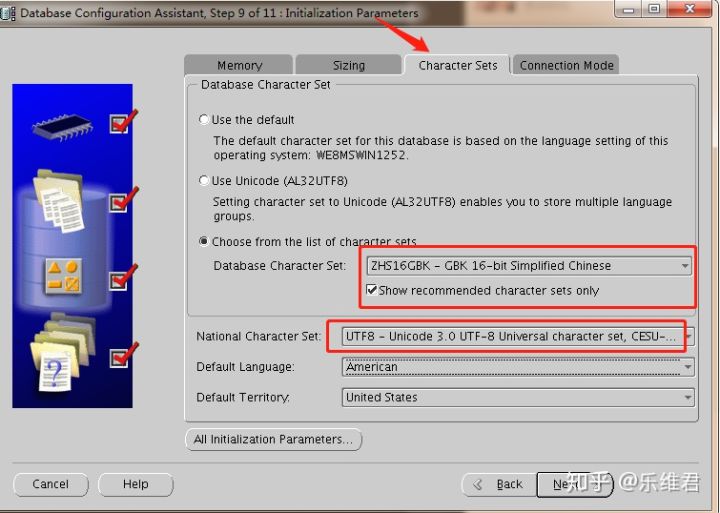Click the memory chip icon in sidebar

tap(63, 126)
